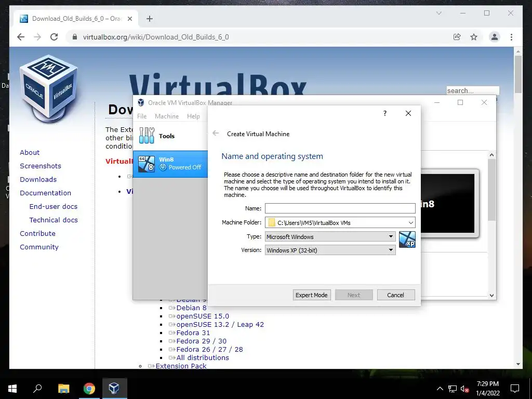532x399 pixels.
Task: Click the webpage vertical scrollbar thumb
Action: click(x=518, y=74)
